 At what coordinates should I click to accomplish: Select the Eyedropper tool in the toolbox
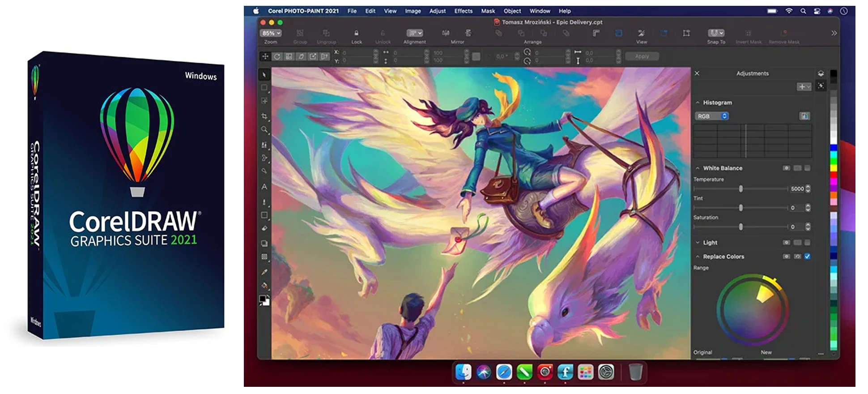tap(264, 272)
